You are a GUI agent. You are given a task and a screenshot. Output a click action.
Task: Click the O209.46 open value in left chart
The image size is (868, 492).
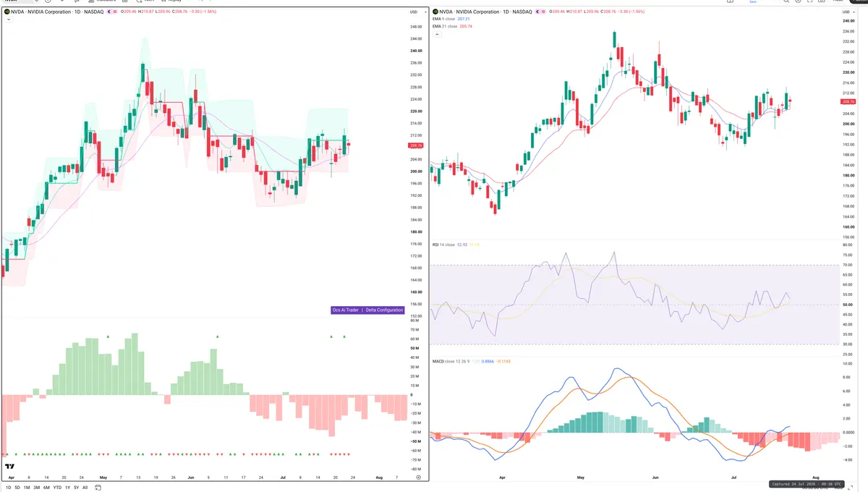pos(128,12)
